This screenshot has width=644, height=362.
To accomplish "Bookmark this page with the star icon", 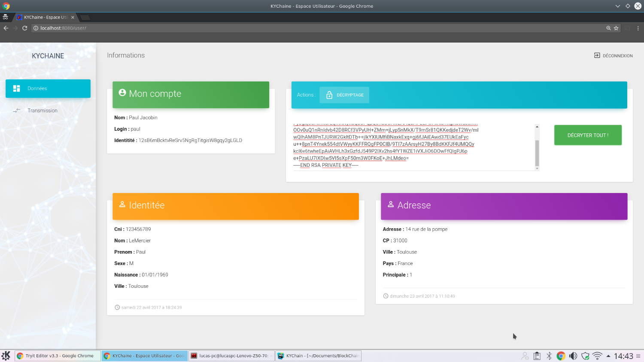I will (x=616, y=28).
